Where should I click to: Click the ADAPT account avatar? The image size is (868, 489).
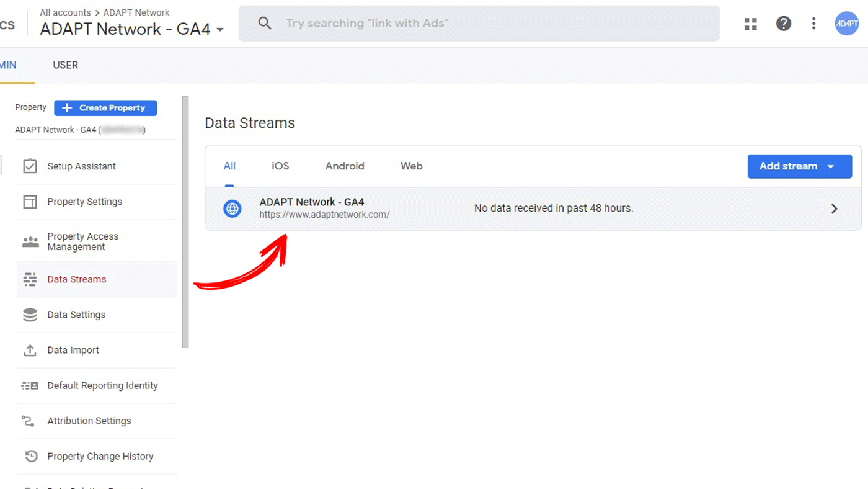(846, 24)
